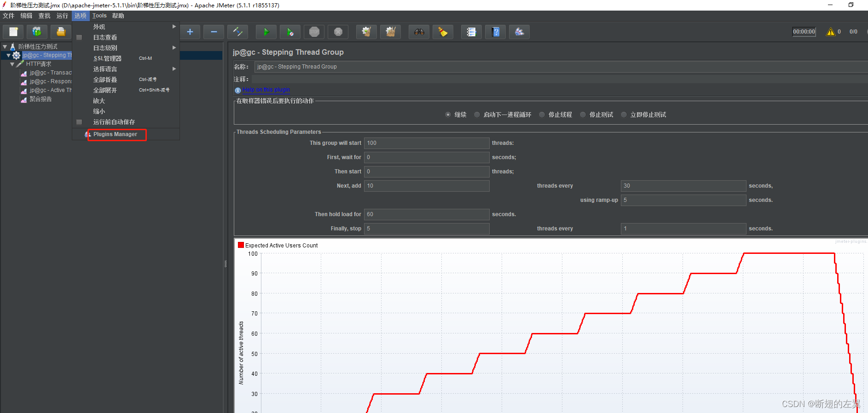Click the HTTP请求 sampler pipette icon

pyautogui.click(x=20, y=64)
